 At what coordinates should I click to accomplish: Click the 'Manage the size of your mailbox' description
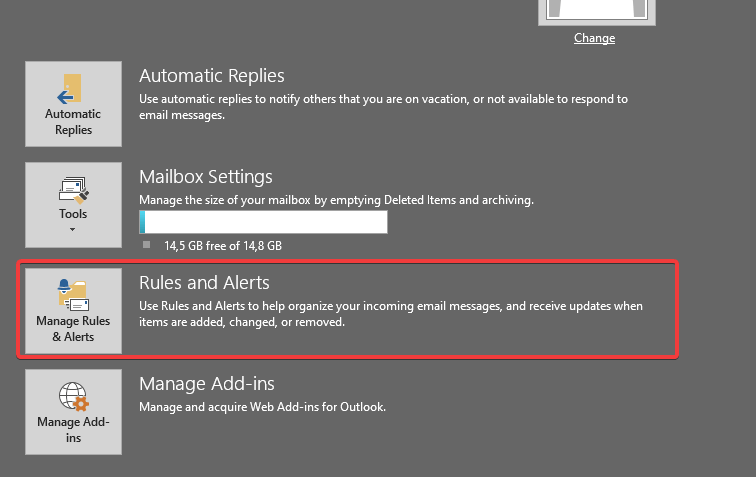click(337, 200)
